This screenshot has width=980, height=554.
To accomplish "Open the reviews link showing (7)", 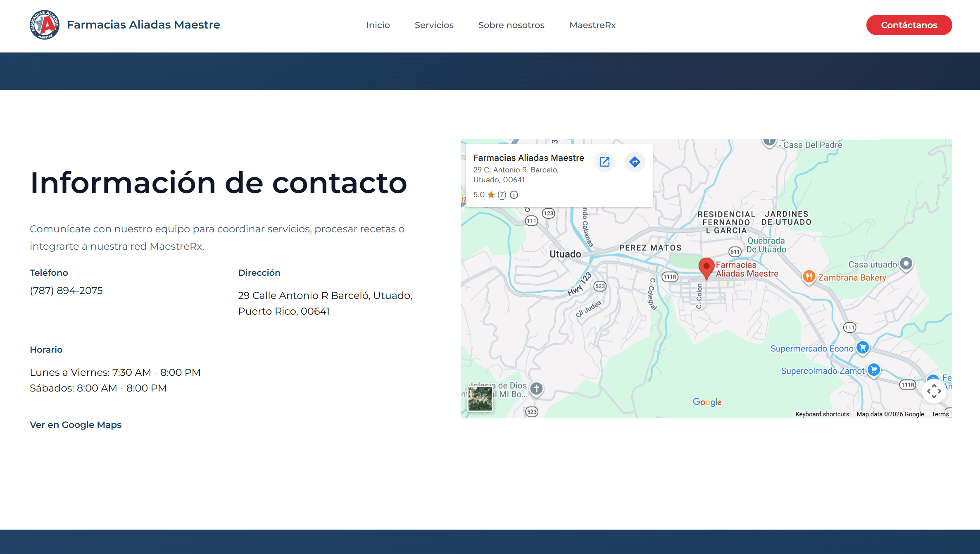I will (502, 194).
